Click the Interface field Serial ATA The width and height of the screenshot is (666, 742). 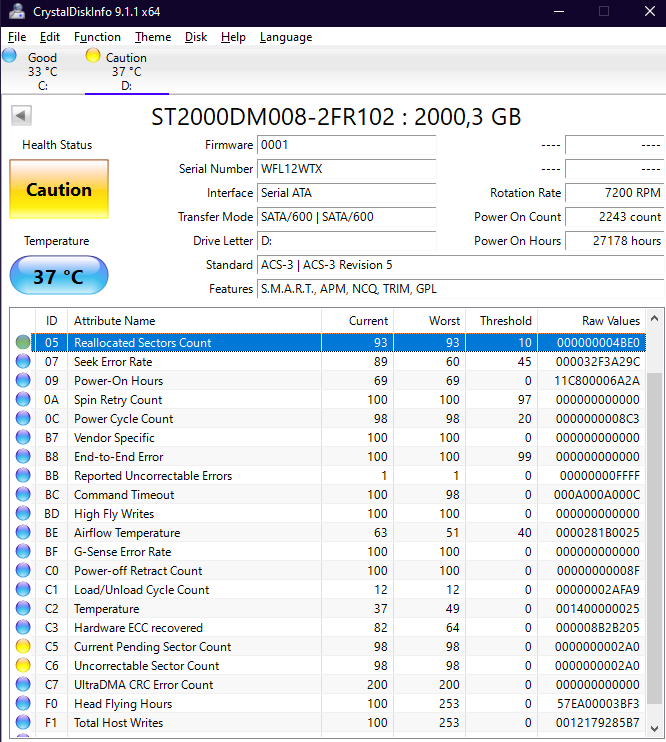pos(346,193)
